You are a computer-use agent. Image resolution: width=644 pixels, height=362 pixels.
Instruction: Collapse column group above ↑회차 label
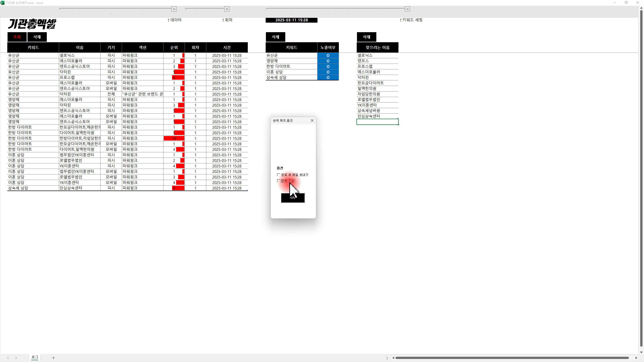[227, 9]
